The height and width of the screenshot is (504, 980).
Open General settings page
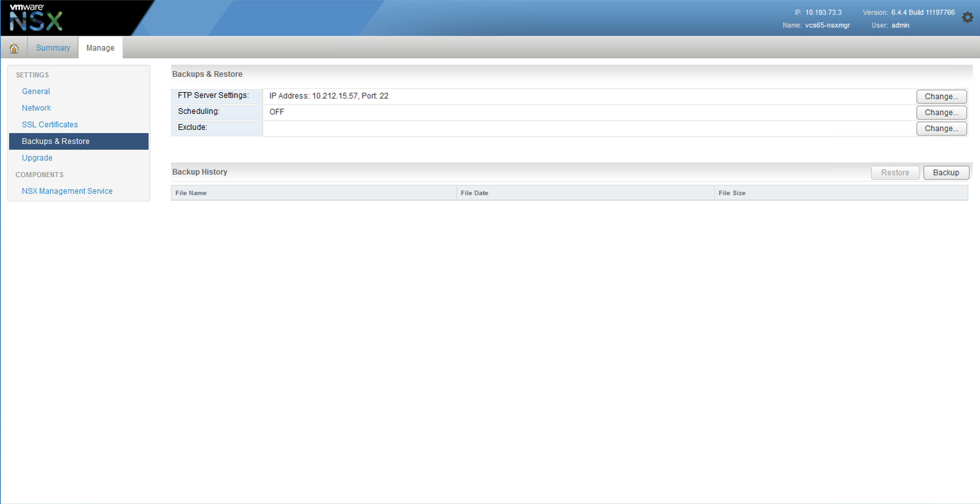pyautogui.click(x=36, y=91)
